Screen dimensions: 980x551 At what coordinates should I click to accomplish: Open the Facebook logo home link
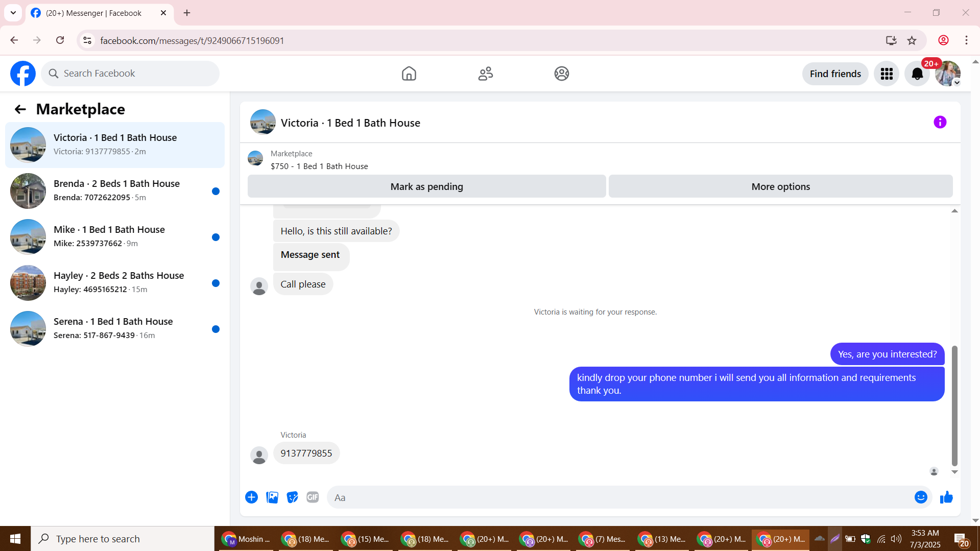click(x=23, y=74)
